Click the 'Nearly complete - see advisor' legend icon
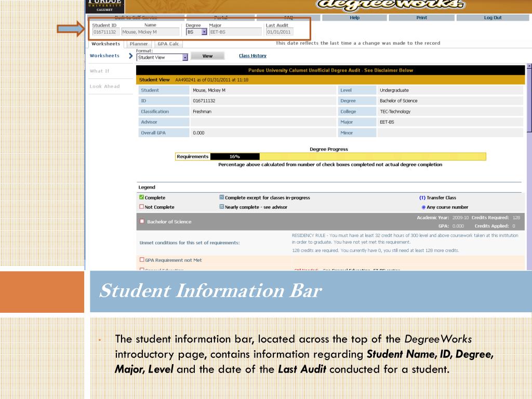The width and height of the screenshot is (532, 399). pos(221,207)
